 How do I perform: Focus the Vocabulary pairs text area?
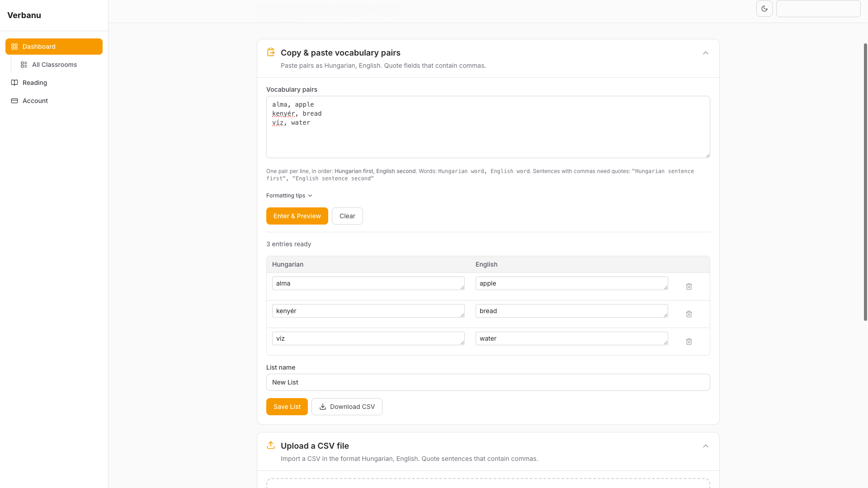coord(488,127)
